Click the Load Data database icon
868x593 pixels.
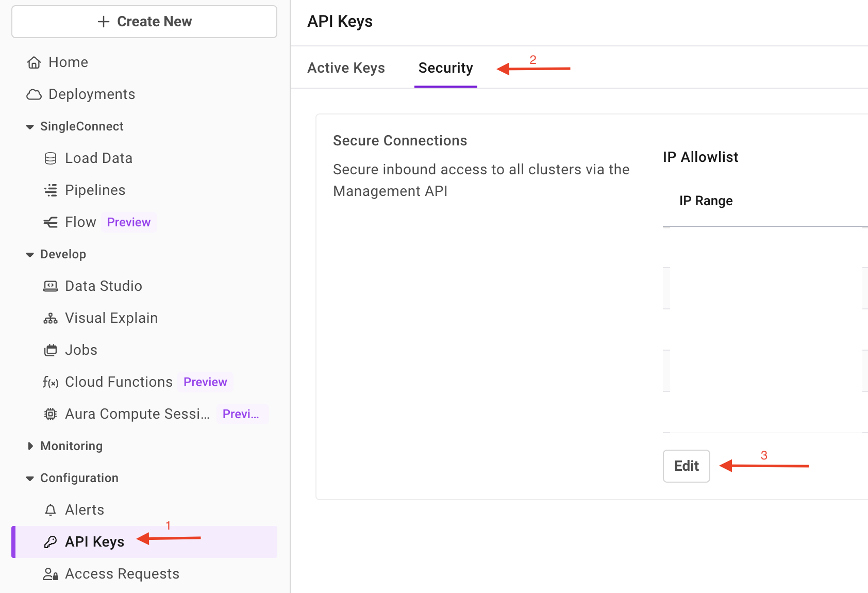[x=50, y=158]
